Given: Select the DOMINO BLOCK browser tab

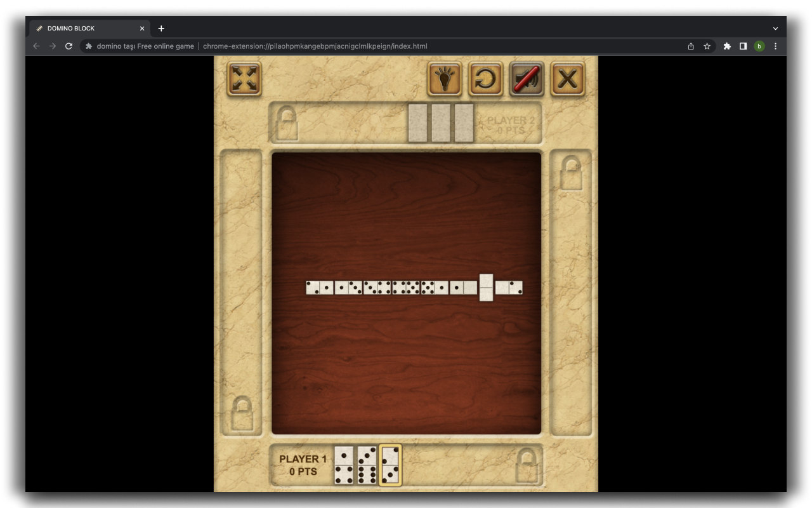Looking at the screenshot, I should [x=89, y=29].
